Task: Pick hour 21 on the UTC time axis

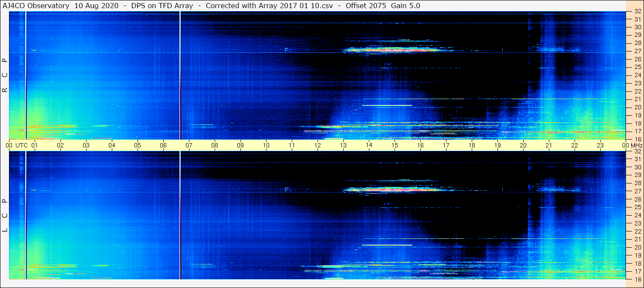Action: click(x=549, y=145)
